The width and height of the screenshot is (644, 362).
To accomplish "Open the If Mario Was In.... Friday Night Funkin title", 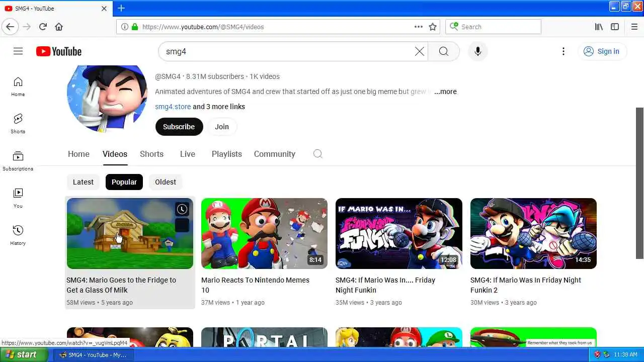I will pos(385,285).
